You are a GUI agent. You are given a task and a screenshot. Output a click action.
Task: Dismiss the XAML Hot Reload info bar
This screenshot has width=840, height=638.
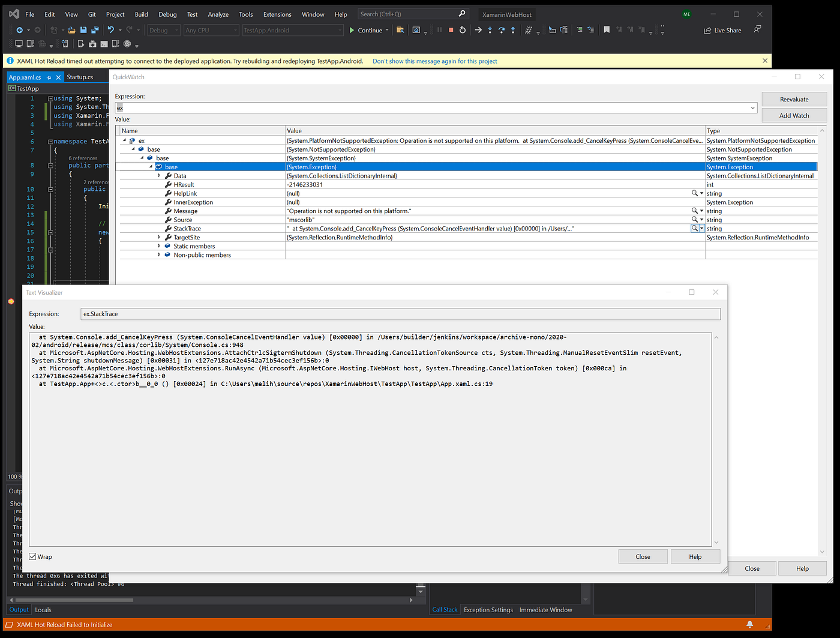pos(765,61)
